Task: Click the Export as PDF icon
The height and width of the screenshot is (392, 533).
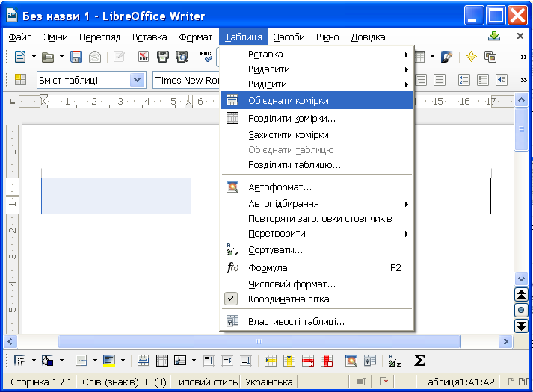Action: tap(144, 57)
